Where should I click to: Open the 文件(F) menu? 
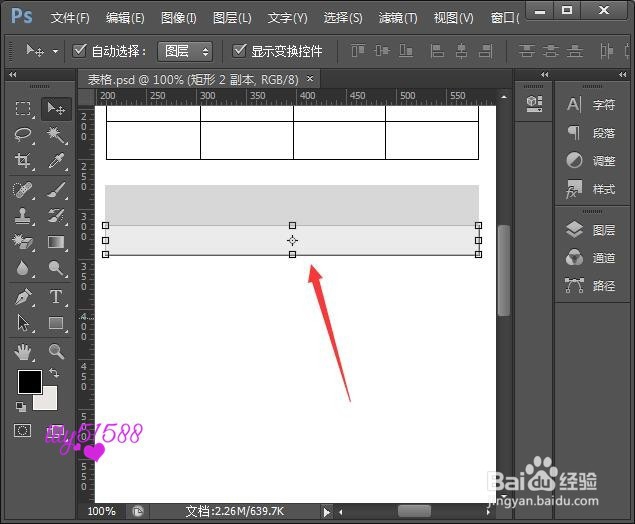(x=70, y=18)
